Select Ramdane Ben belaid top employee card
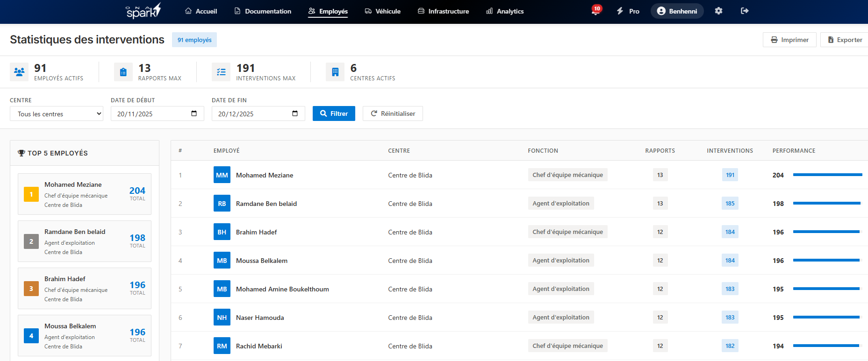 [x=85, y=241]
